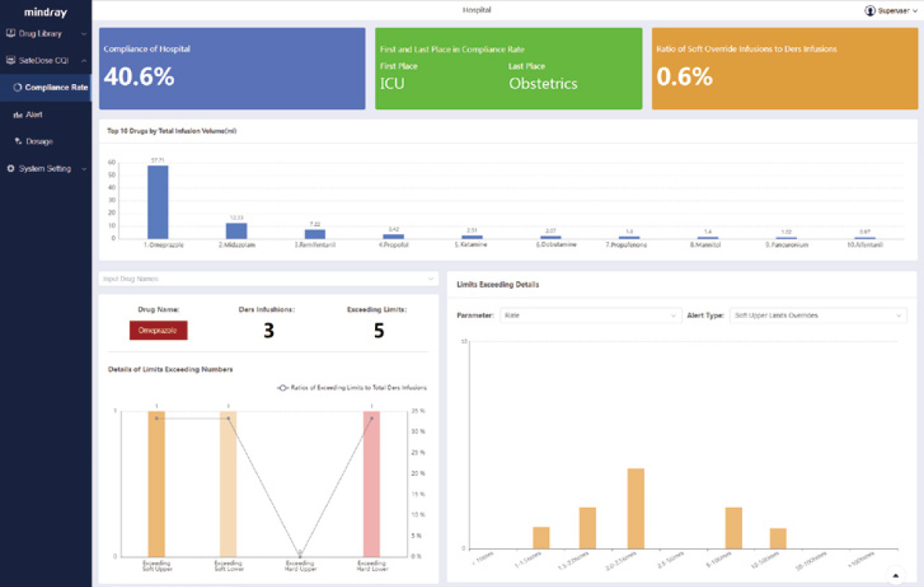
Task: Open the Alert Type dropdown
Action: click(818, 316)
